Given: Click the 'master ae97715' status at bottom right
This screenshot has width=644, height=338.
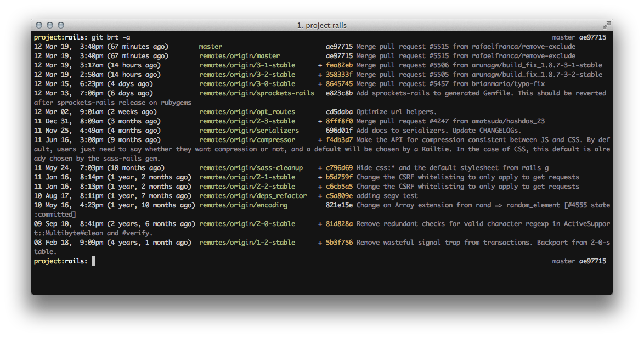Looking at the screenshot, I should (x=579, y=261).
